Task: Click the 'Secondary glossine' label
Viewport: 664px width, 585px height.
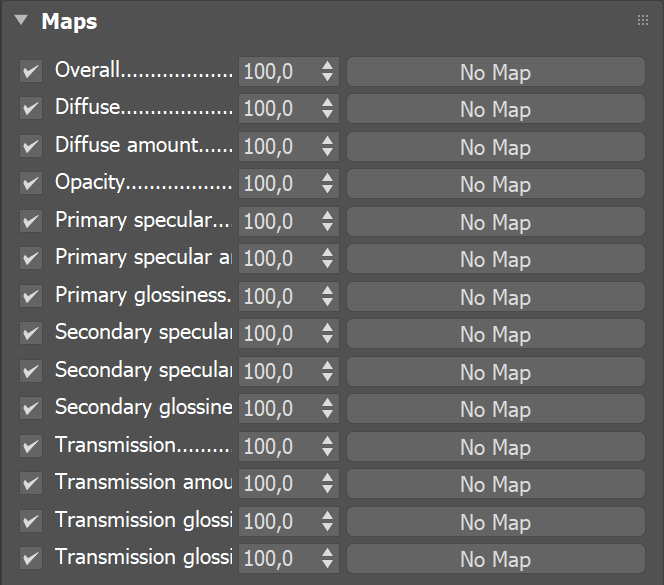Action: pos(144,408)
